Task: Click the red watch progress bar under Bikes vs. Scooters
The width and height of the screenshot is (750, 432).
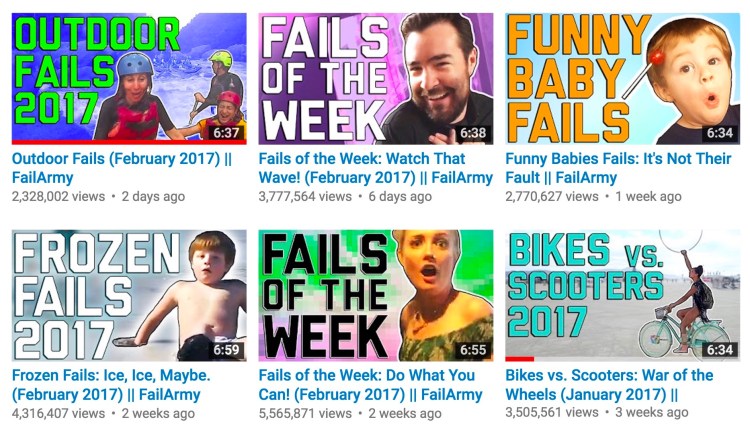Action: pyautogui.click(x=520, y=359)
